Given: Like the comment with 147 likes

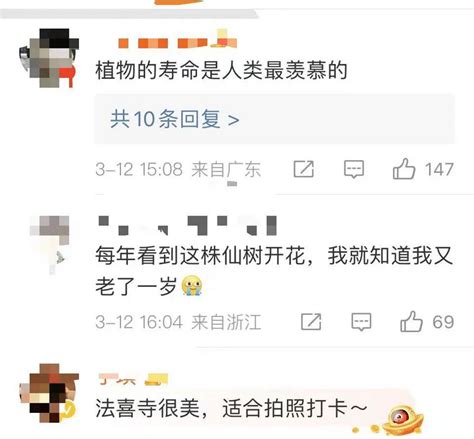Looking at the screenshot, I should 404,169.
